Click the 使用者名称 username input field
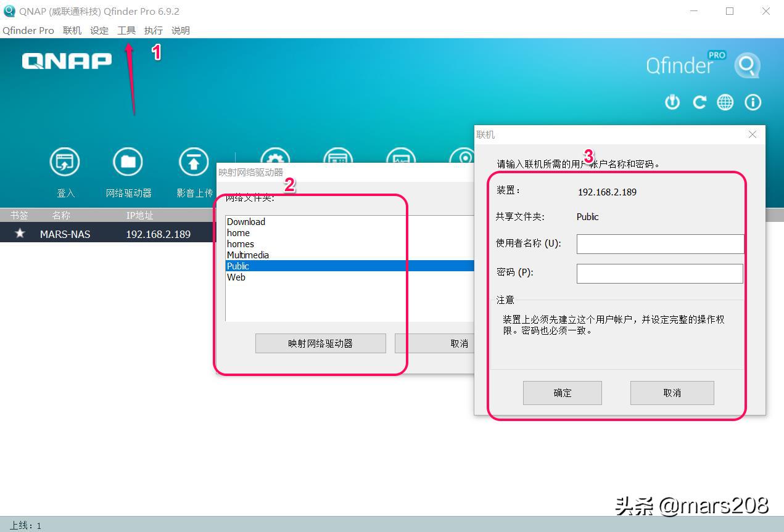 (660, 244)
